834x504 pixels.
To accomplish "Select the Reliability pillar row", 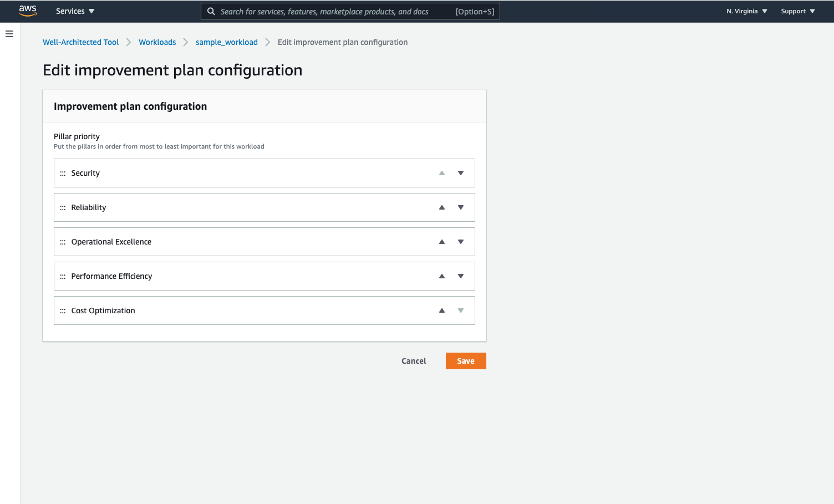I will click(265, 207).
